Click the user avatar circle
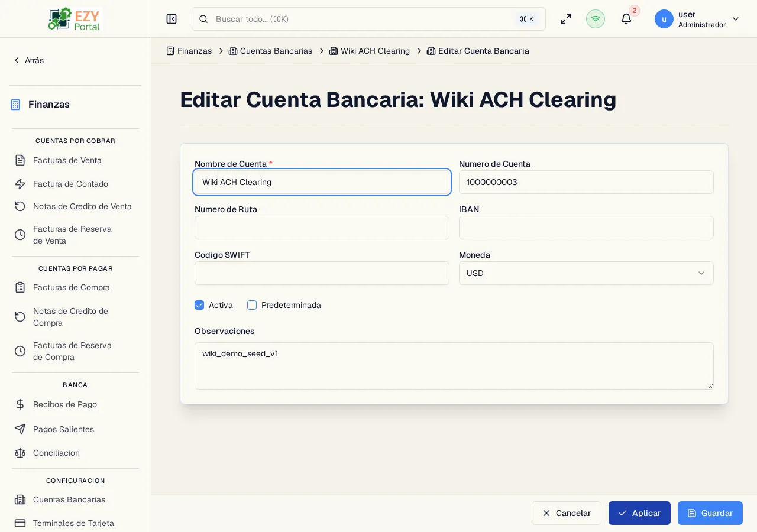This screenshot has width=757, height=532. tap(664, 19)
